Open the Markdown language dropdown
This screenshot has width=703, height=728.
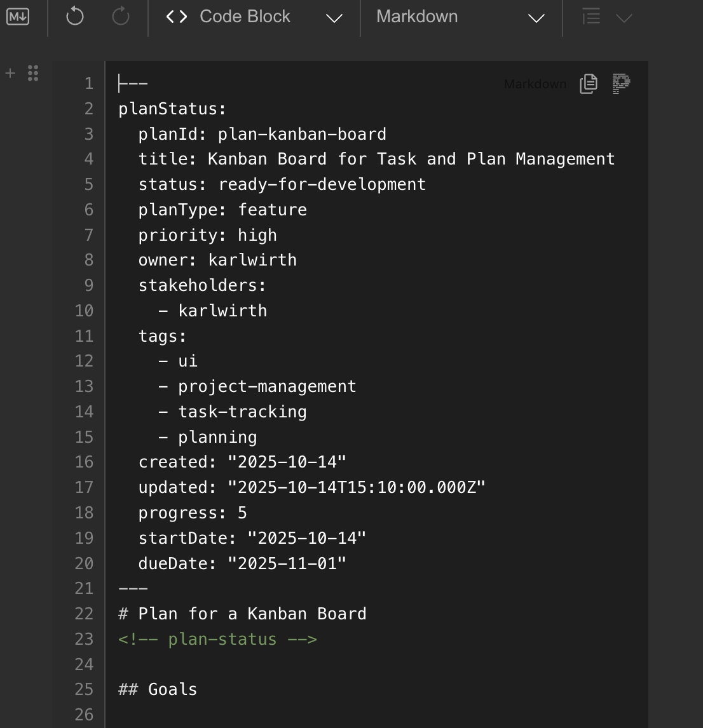(x=536, y=17)
